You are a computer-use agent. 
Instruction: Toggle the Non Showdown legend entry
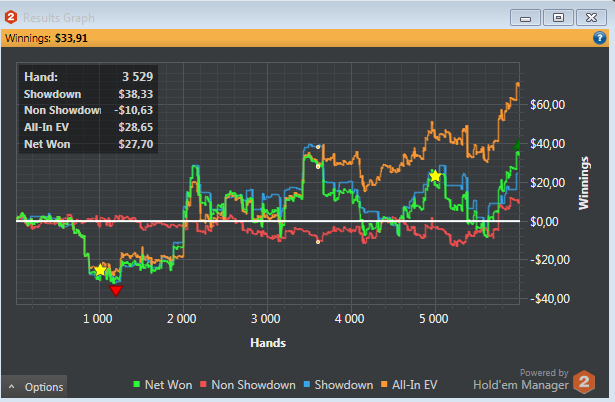tap(248, 385)
